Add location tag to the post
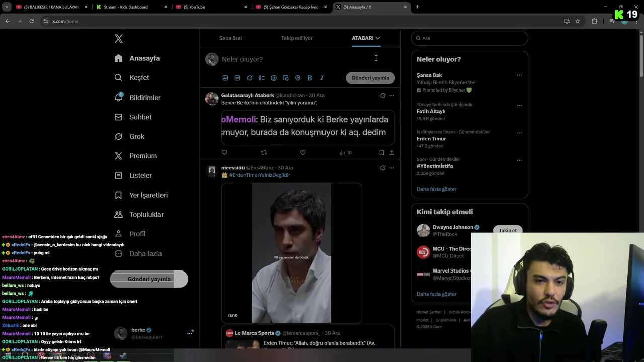This screenshot has height=362, width=644. pyautogui.click(x=298, y=78)
